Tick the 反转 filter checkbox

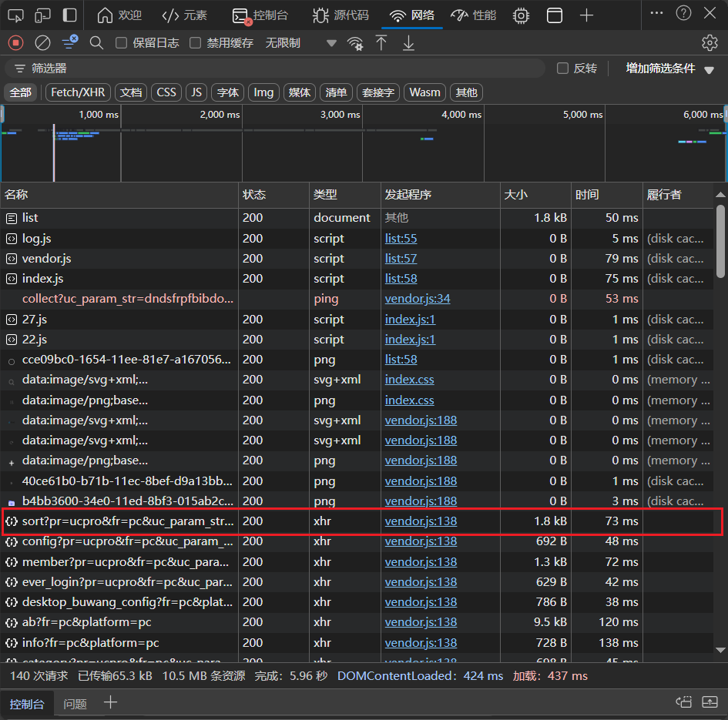[x=563, y=69]
